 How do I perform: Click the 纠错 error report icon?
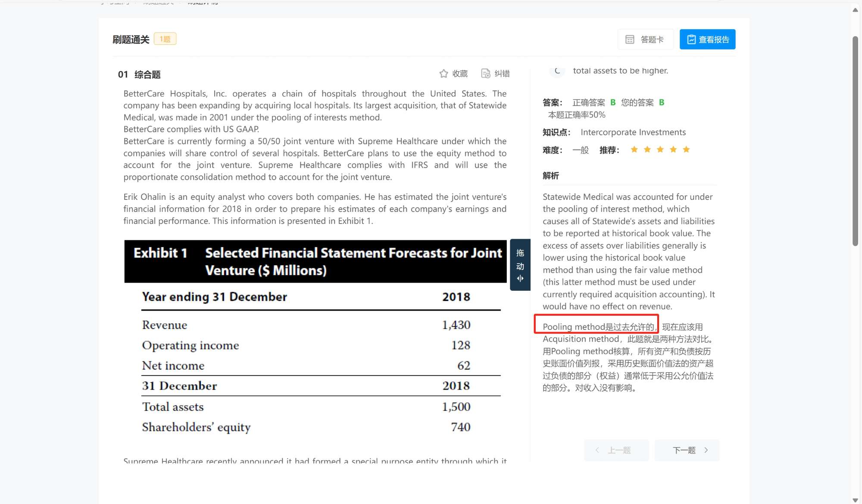click(x=486, y=74)
